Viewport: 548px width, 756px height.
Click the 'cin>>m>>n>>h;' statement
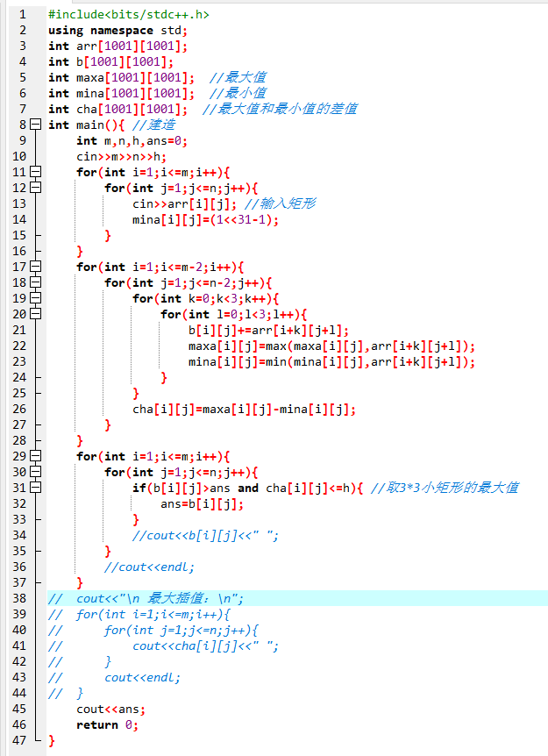coord(121,157)
